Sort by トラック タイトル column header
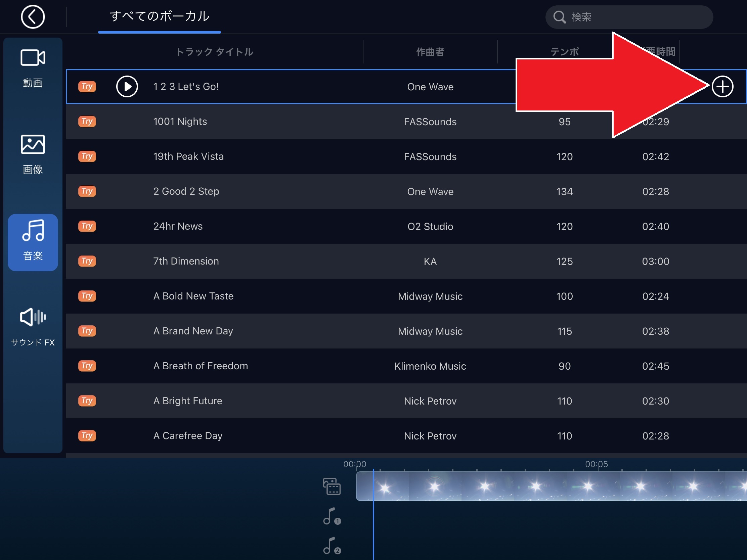This screenshot has width=747, height=560. (x=214, y=52)
